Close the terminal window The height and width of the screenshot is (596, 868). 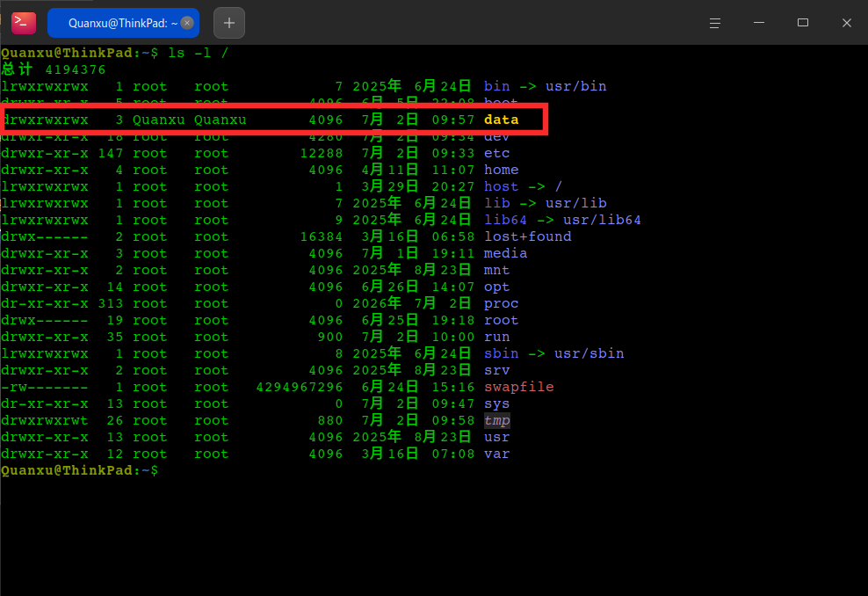[x=846, y=23]
